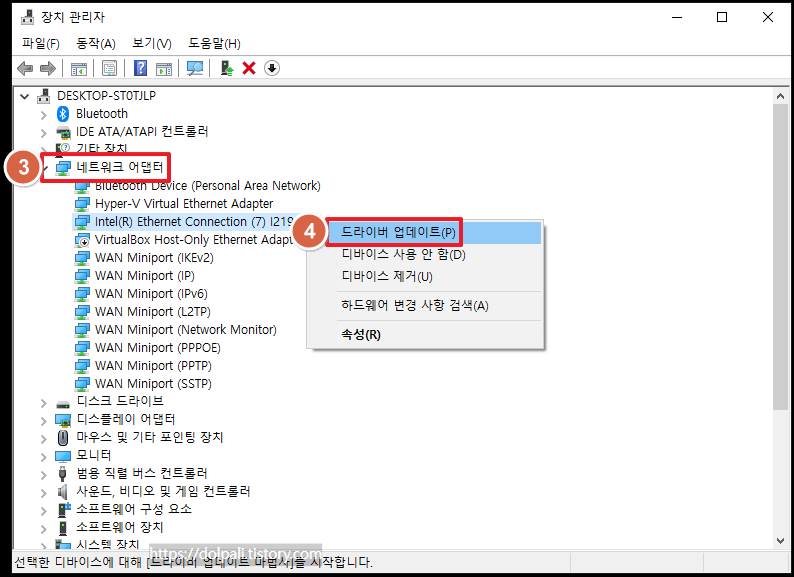Click the mouse icon beside 마우스 및 기타 포인팅 장치

point(63,437)
